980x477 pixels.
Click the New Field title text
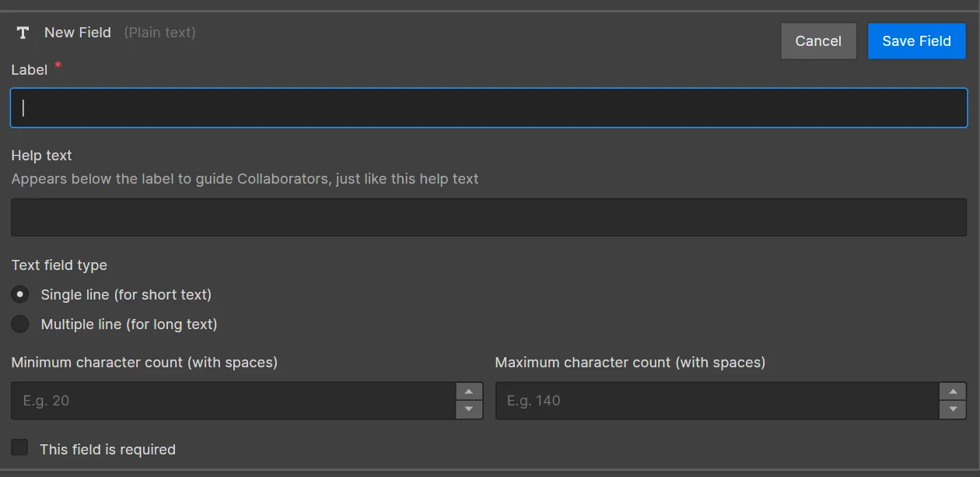[x=78, y=33]
